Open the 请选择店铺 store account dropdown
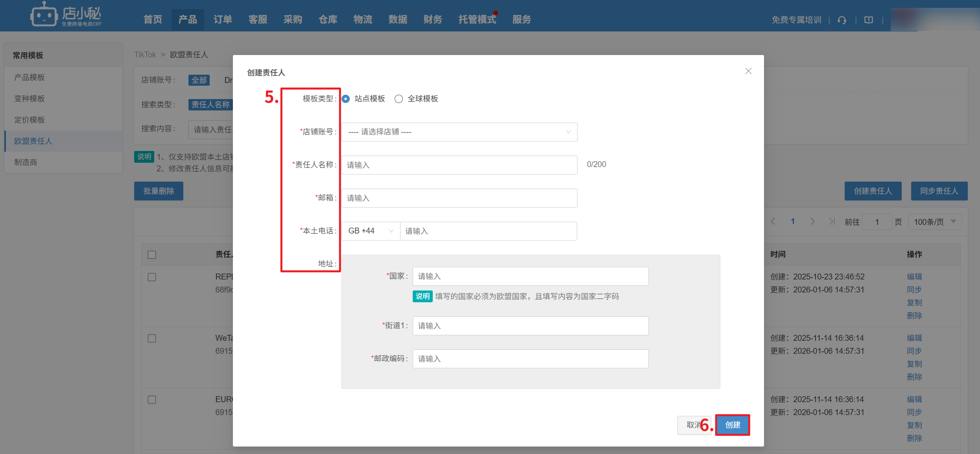 (x=459, y=132)
